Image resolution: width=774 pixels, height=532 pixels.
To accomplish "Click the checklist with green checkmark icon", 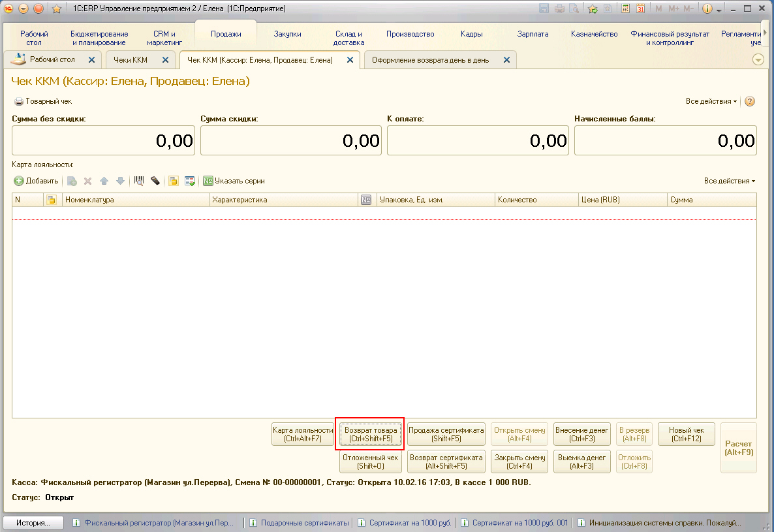I will coord(189,181).
